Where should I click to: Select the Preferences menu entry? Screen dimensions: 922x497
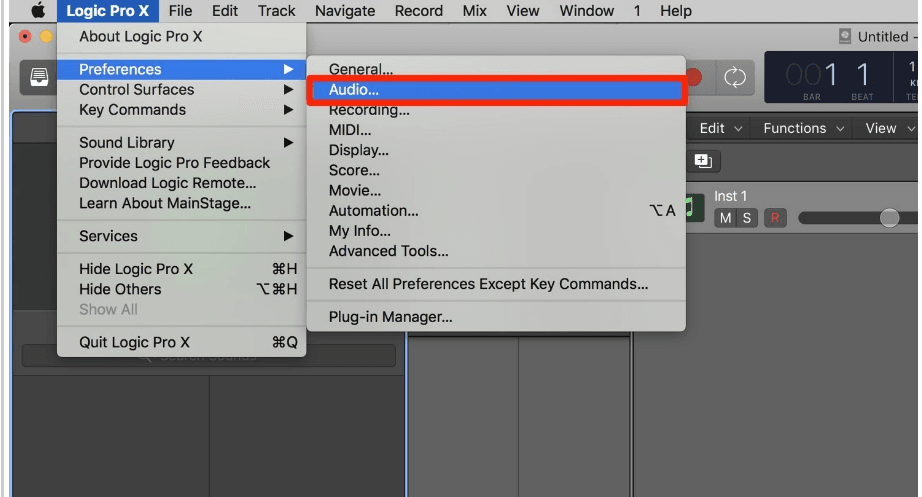click(x=182, y=69)
